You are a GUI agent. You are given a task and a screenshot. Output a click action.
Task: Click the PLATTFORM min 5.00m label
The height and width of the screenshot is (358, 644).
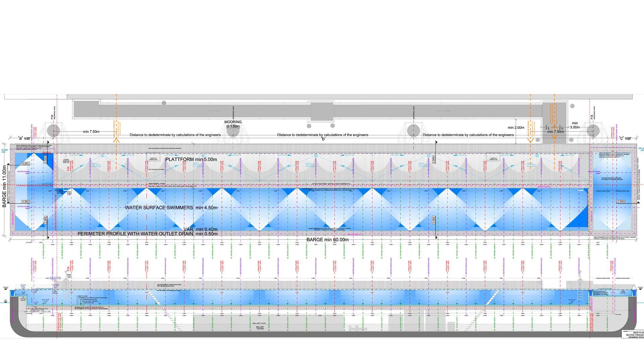[x=191, y=159]
